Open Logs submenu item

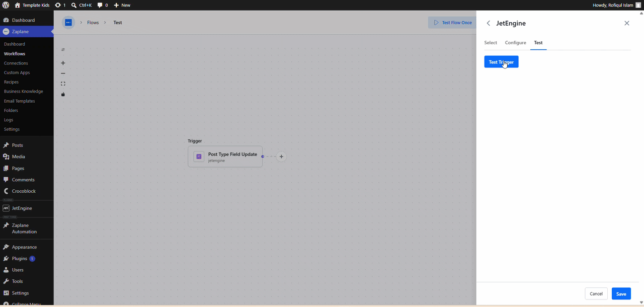click(8, 120)
